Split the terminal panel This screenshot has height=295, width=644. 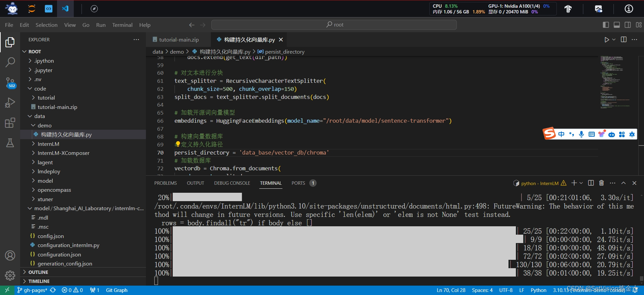click(591, 183)
